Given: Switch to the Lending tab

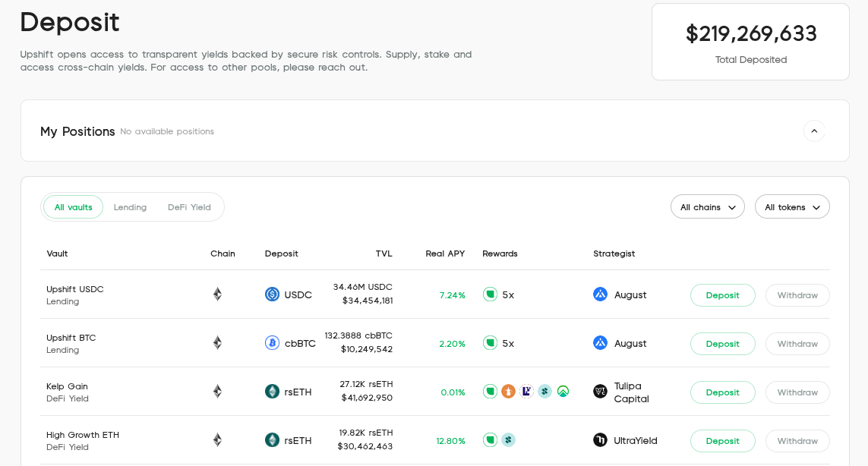Looking at the screenshot, I should click(130, 207).
